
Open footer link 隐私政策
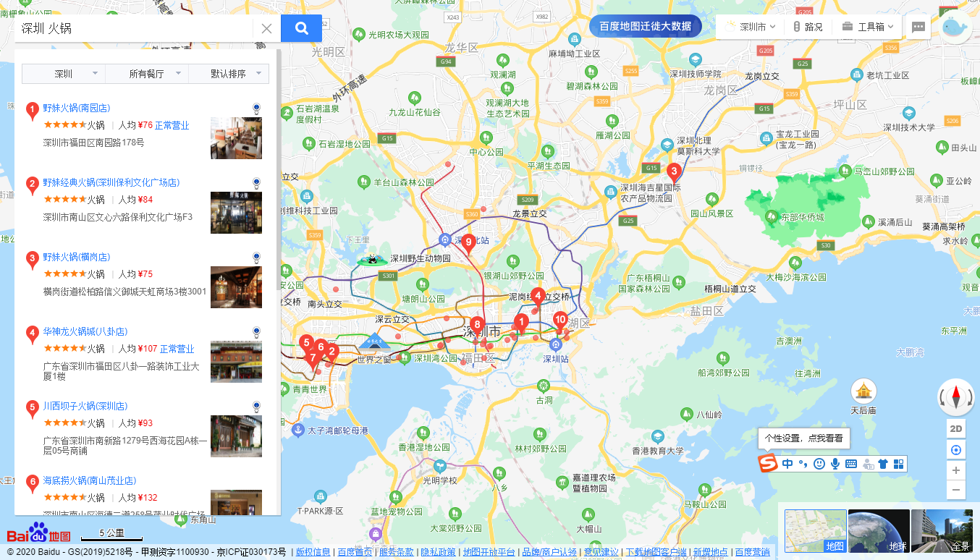[438, 552]
